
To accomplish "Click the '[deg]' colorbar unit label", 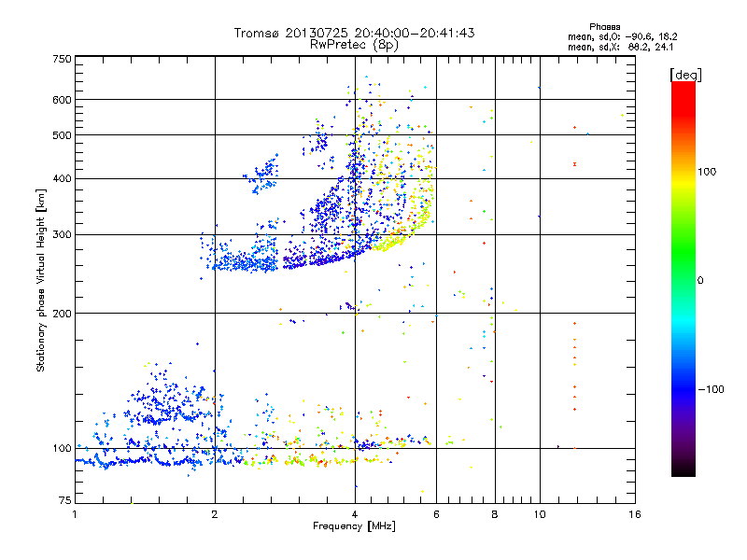I will [685, 75].
